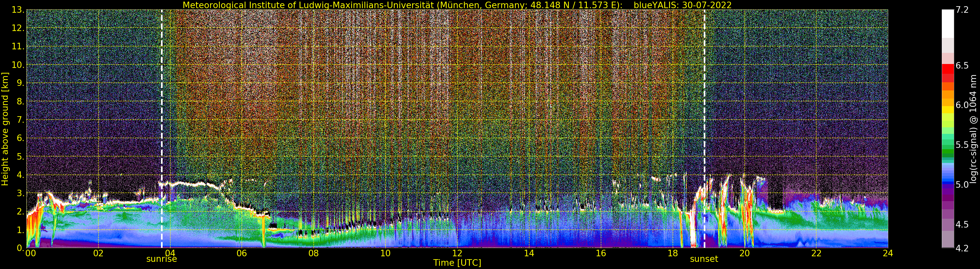This screenshot has width=980, height=269.
Task: Pick the white band atop the colorbar
Action: (x=948, y=24)
